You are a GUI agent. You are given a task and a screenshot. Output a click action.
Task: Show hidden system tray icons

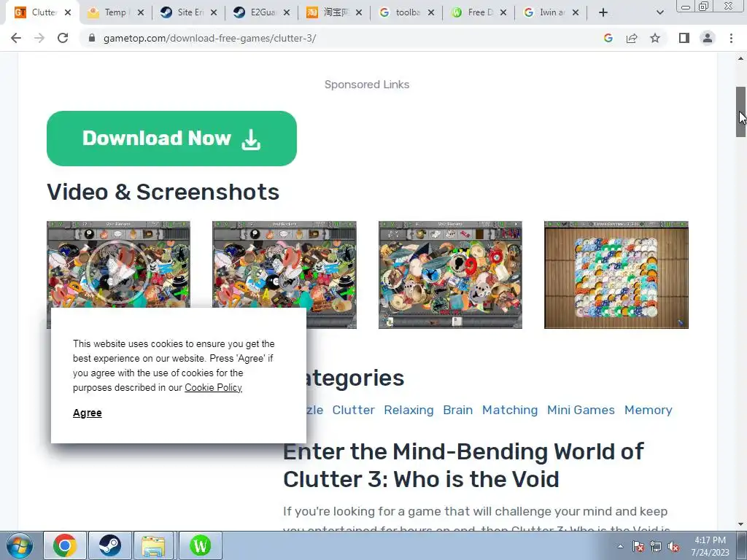(620, 547)
